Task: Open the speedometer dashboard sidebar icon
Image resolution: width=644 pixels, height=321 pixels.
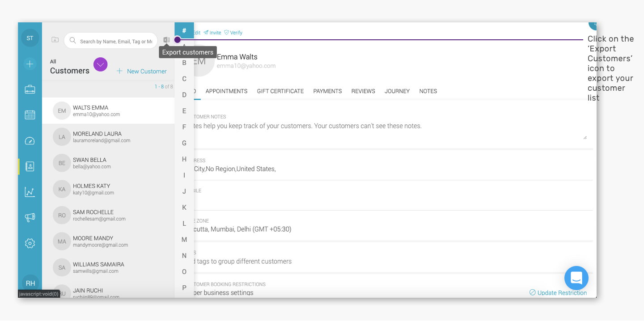Action: click(30, 141)
